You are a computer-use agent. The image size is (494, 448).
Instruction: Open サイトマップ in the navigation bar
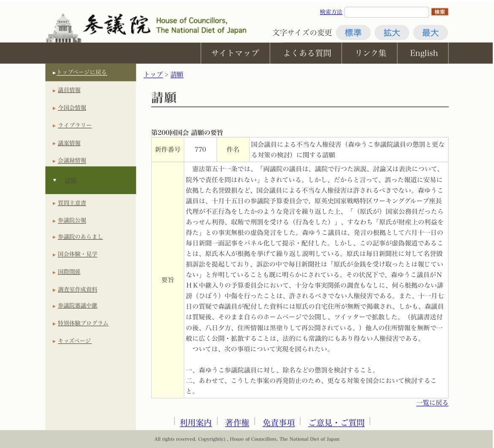click(235, 53)
